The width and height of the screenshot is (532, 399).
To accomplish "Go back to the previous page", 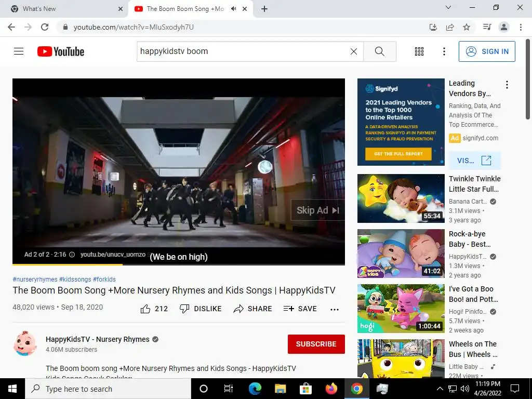I will [11, 27].
